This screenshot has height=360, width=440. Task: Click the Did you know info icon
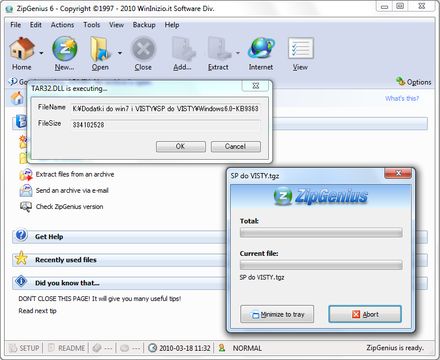click(x=21, y=281)
